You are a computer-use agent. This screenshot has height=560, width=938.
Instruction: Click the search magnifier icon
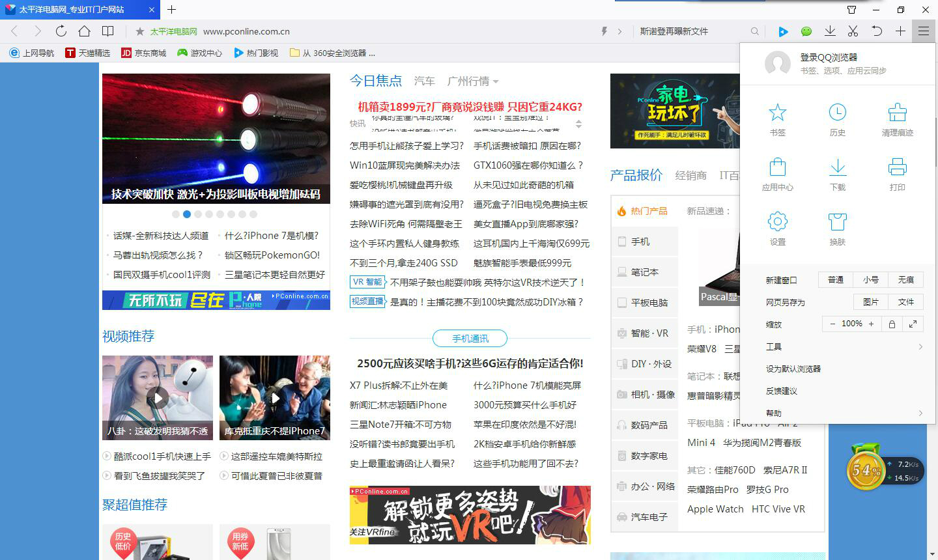click(754, 31)
